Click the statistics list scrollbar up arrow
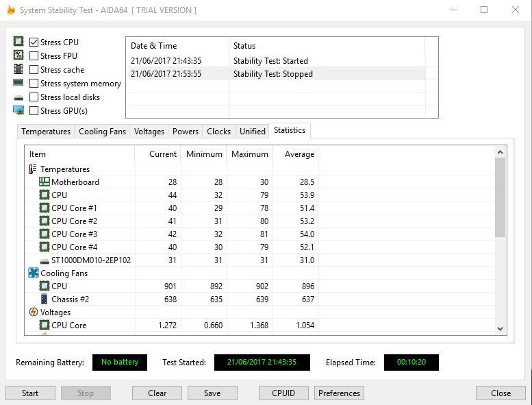 (x=500, y=152)
